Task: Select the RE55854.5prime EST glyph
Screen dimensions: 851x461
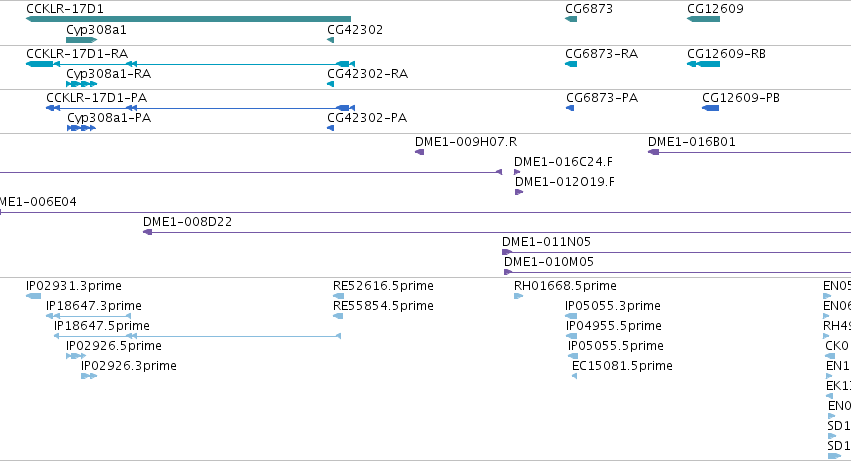Action: (x=338, y=316)
